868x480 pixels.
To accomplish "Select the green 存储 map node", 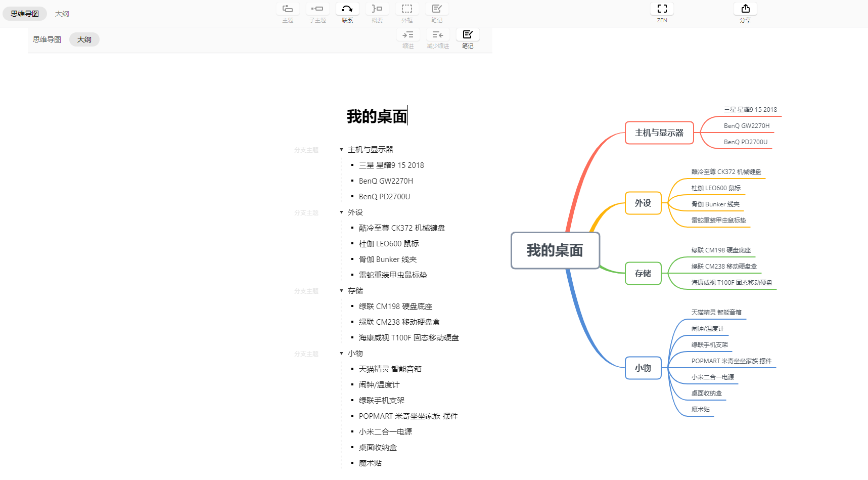I will pos(643,273).
